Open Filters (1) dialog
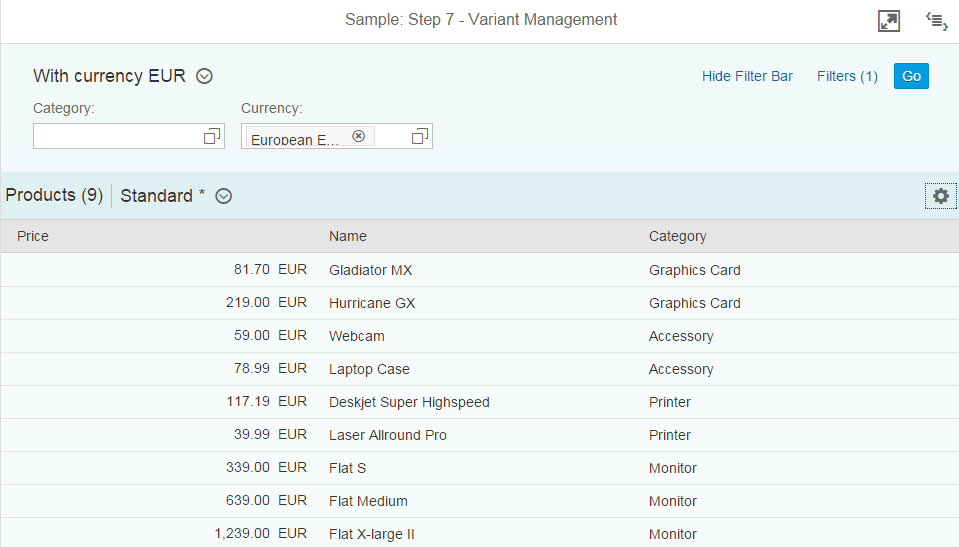 click(847, 76)
